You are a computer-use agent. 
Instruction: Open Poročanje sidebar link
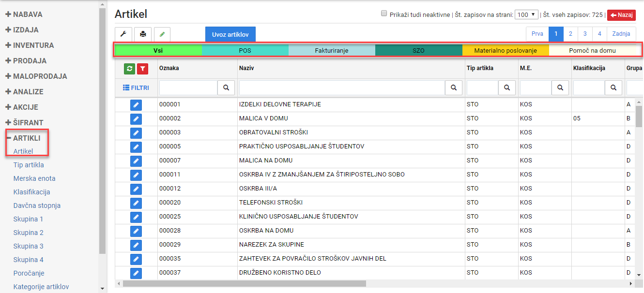(x=29, y=273)
